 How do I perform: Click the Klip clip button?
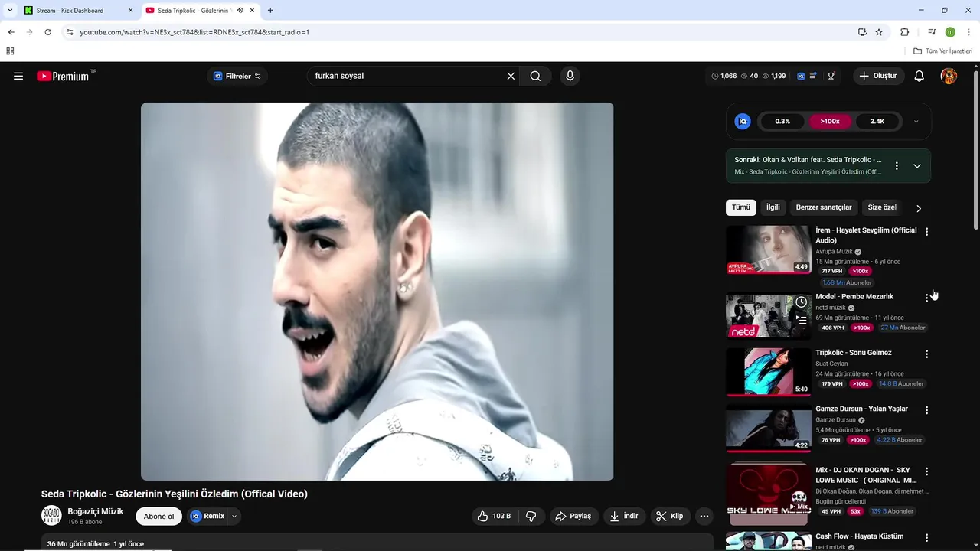click(x=670, y=516)
